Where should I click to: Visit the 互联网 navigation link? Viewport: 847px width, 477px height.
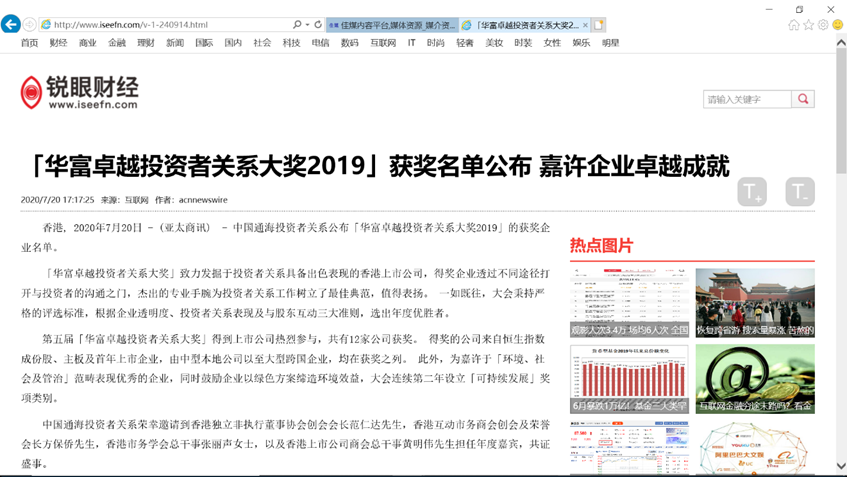point(383,43)
